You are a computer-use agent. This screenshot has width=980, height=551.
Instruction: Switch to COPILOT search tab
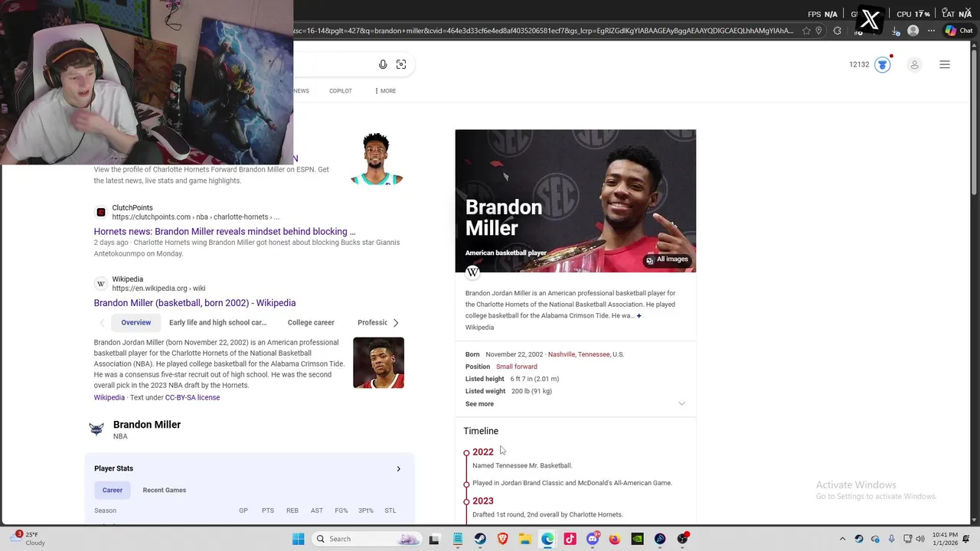pyautogui.click(x=341, y=91)
